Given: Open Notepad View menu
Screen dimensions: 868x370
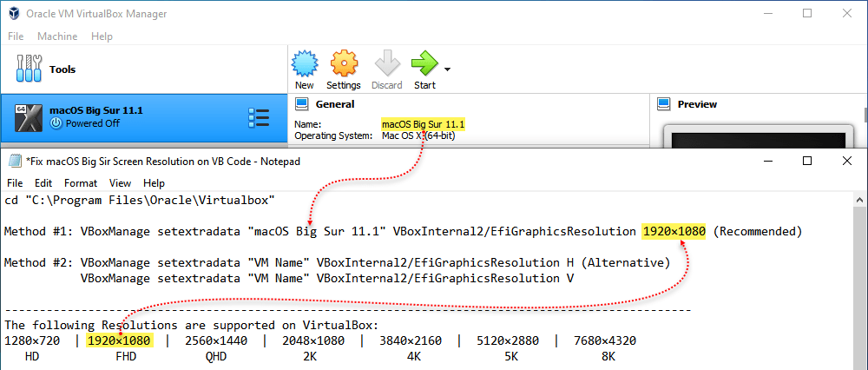Looking at the screenshot, I should click(120, 182).
